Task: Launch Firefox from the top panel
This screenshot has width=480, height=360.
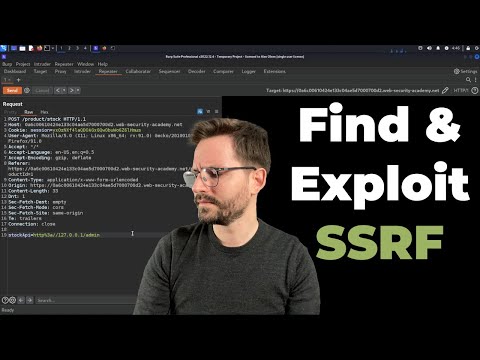Action: [39, 48]
